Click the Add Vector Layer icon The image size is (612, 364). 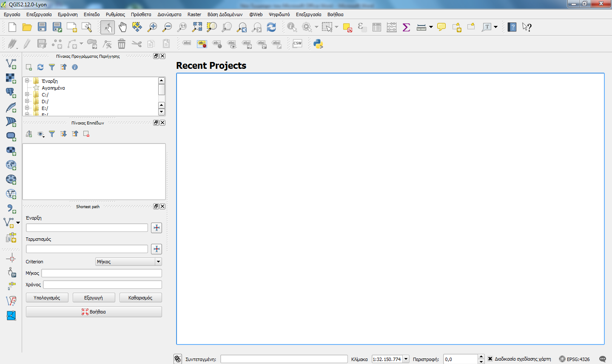tap(11, 64)
